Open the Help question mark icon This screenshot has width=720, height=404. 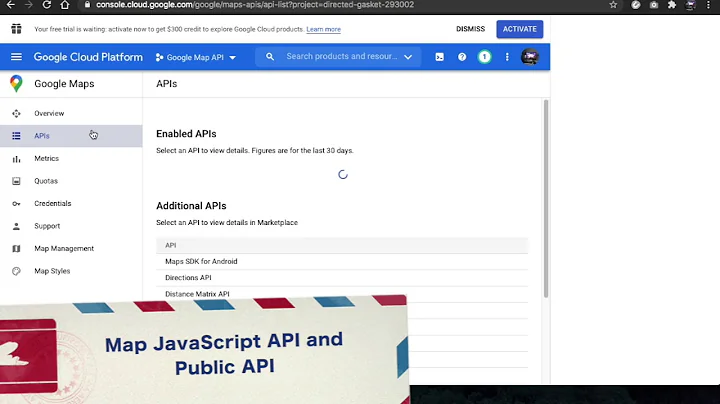coord(462,57)
